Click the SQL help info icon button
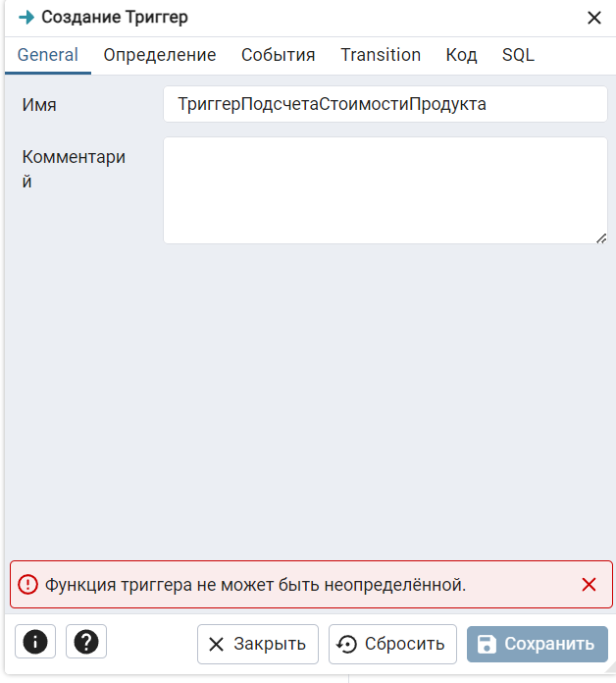 35,641
